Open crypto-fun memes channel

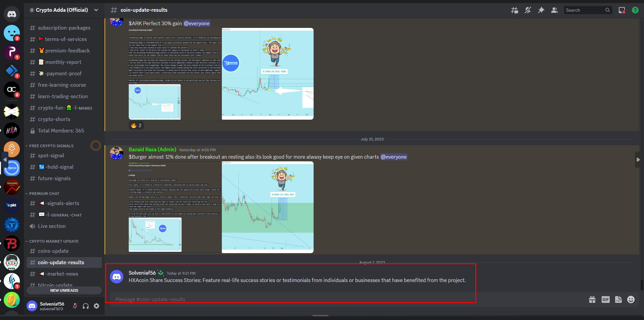(64, 108)
